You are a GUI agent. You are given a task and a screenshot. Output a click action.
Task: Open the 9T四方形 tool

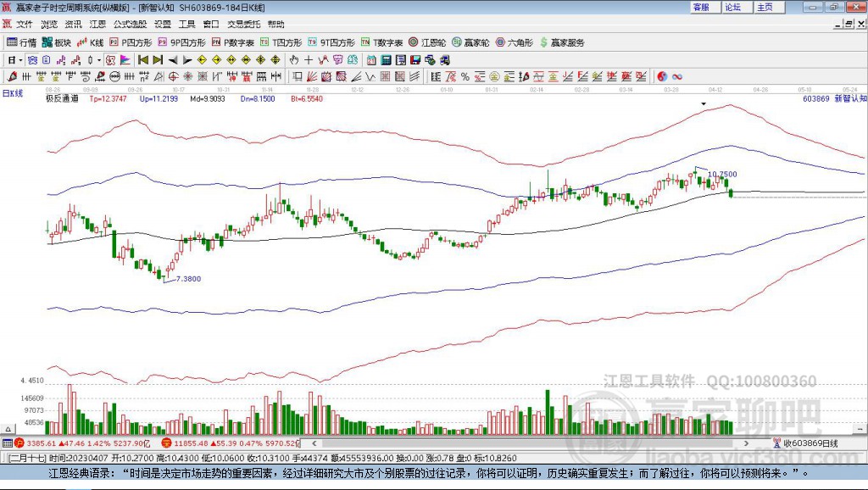point(331,42)
